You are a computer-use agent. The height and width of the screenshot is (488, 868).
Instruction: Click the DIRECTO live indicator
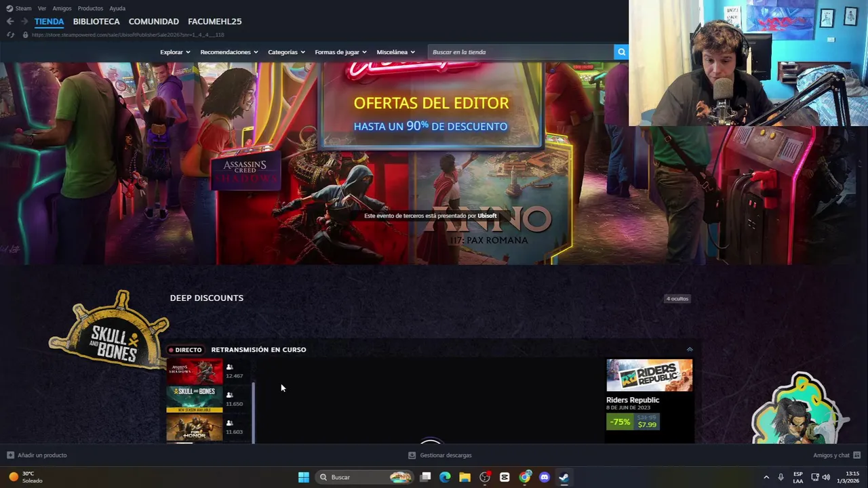tap(185, 350)
